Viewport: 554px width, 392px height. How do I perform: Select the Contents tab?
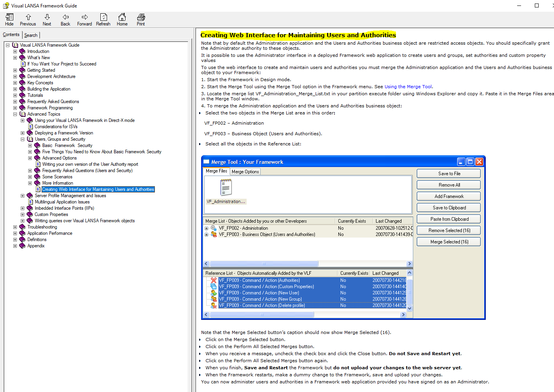(x=11, y=35)
